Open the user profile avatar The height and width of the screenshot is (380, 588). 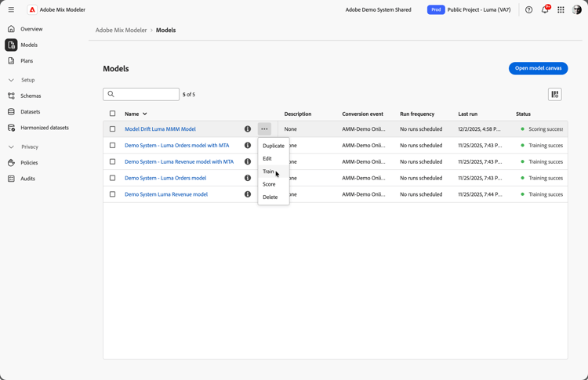tap(577, 9)
